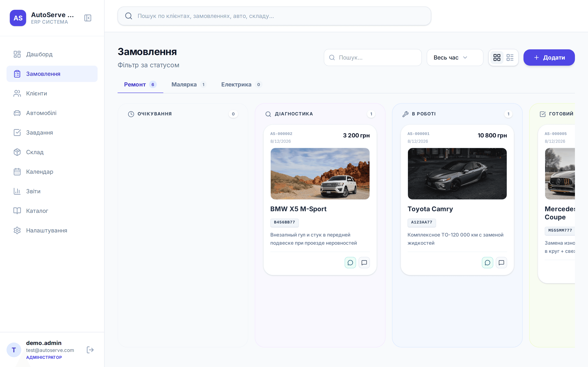Open the Toyota Camry photo thumbnail
Screen dimensions: 588x367
[x=457, y=174]
